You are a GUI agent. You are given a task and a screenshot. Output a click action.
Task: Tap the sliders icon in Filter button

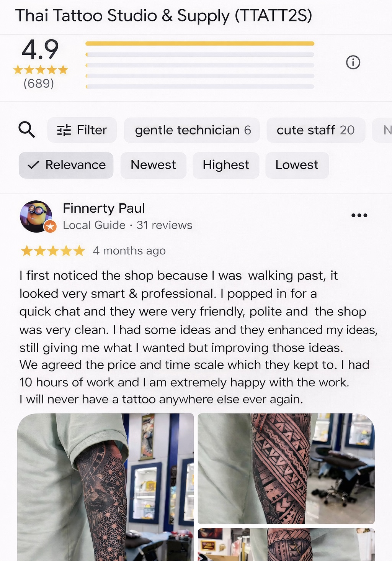point(64,130)
